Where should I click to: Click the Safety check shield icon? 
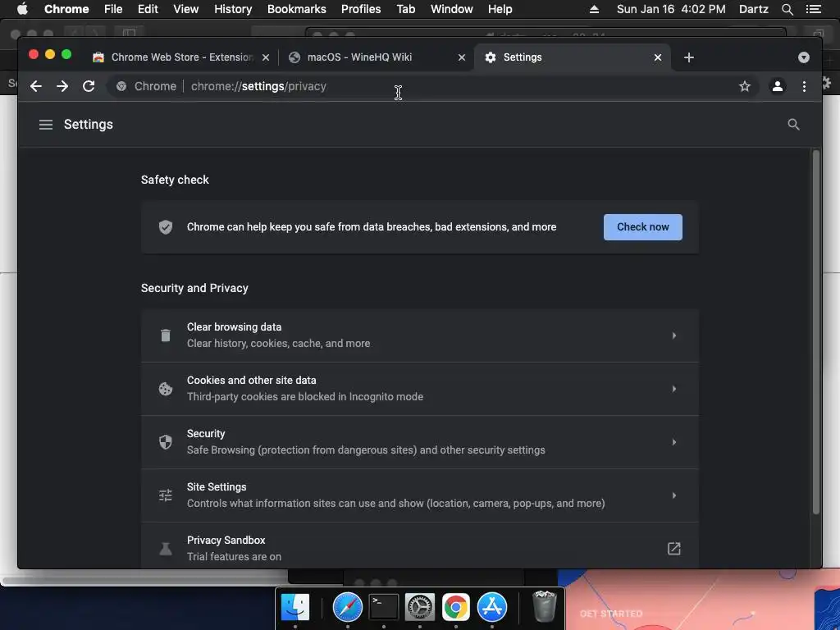166,227
